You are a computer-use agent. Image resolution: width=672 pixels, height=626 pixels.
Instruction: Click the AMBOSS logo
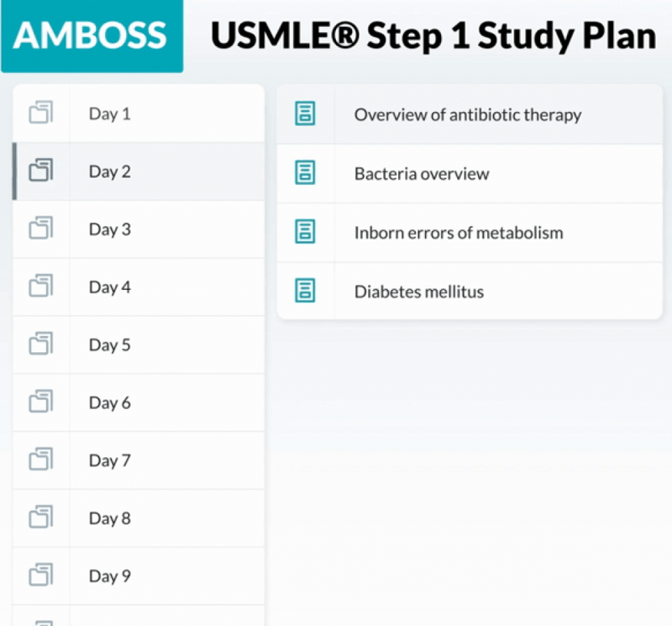click(91, 36)
